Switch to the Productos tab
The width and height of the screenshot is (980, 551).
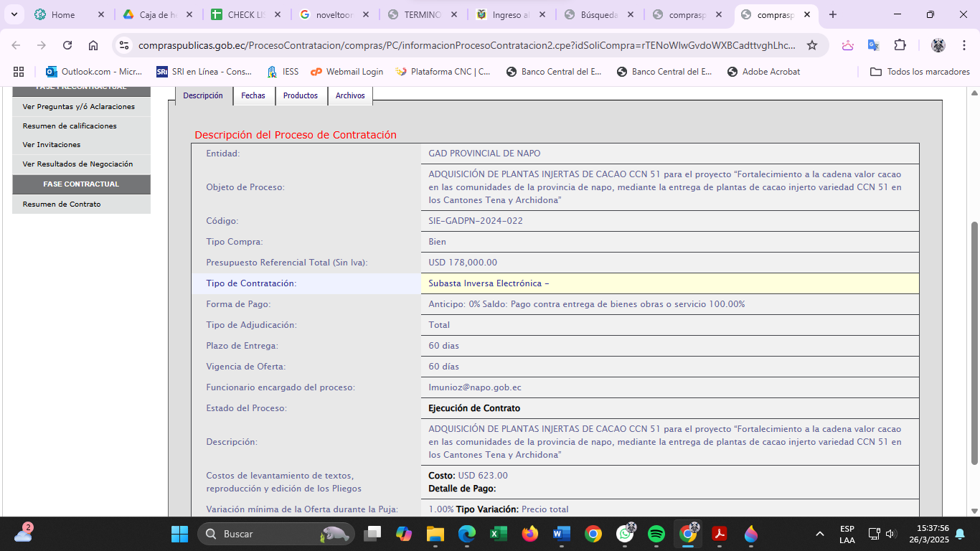coord(301,95)
